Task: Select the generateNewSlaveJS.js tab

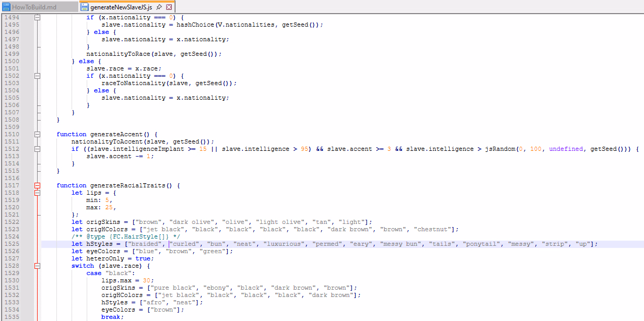Action: (x=127, y=7)
